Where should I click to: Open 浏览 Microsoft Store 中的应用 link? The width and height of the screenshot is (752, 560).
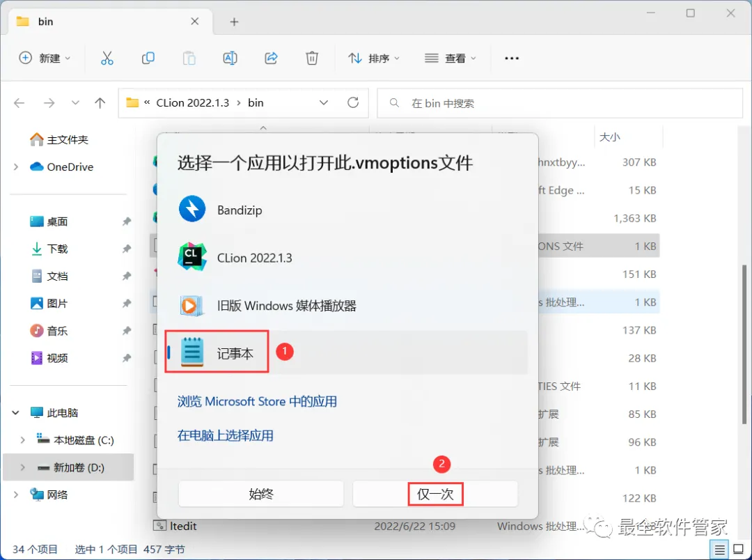pos(257,401)
